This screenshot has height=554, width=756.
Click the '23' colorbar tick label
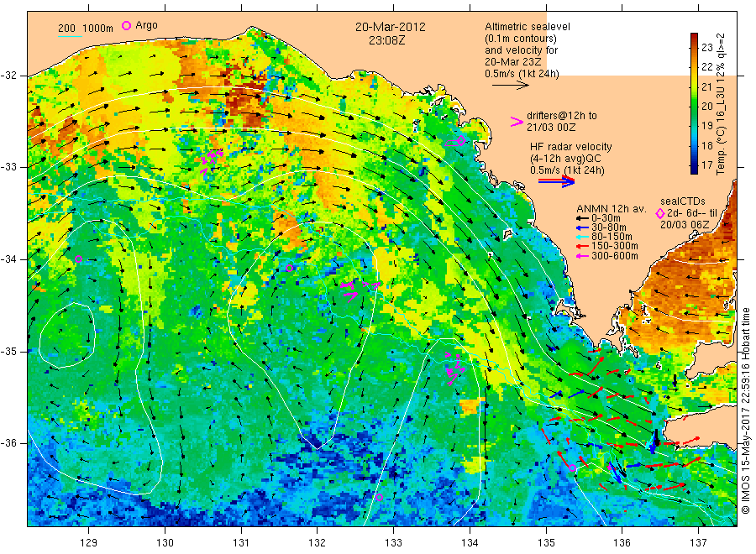pos(706,47)
